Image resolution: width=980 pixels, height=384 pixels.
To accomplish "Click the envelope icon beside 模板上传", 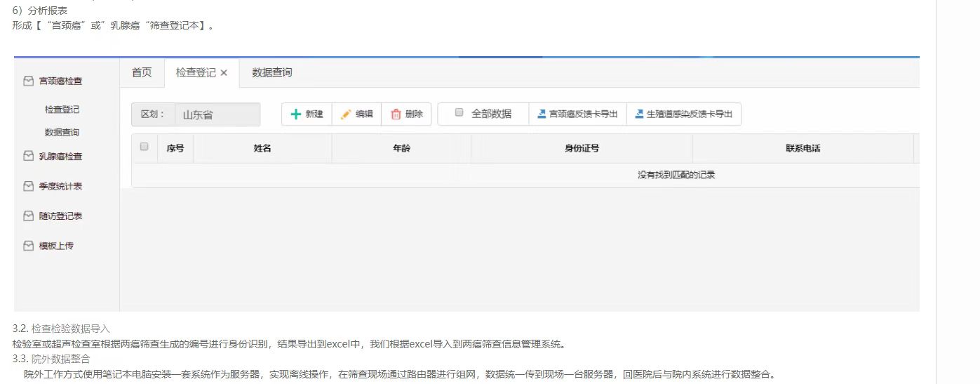I will 28,246.
